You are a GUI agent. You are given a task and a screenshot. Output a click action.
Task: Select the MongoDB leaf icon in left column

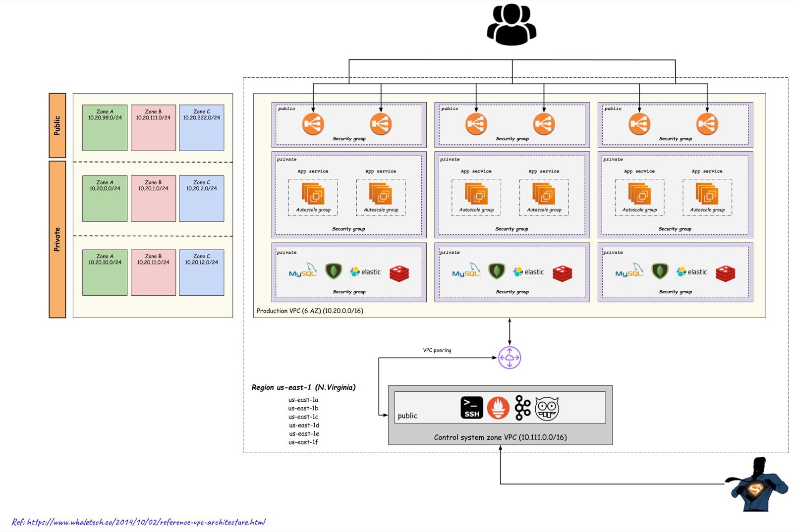point(334,271)
